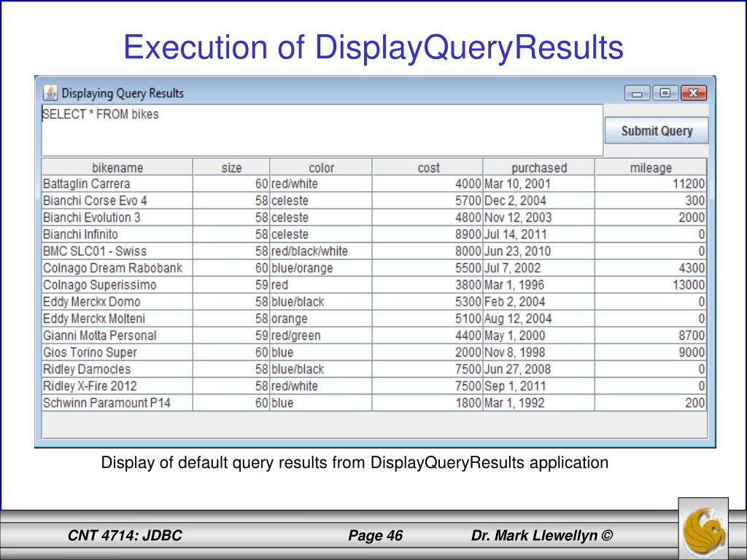Click the Dec 2, 2004 purchased cell
This screenshot has height=560, width=747.
pos(539,201)
